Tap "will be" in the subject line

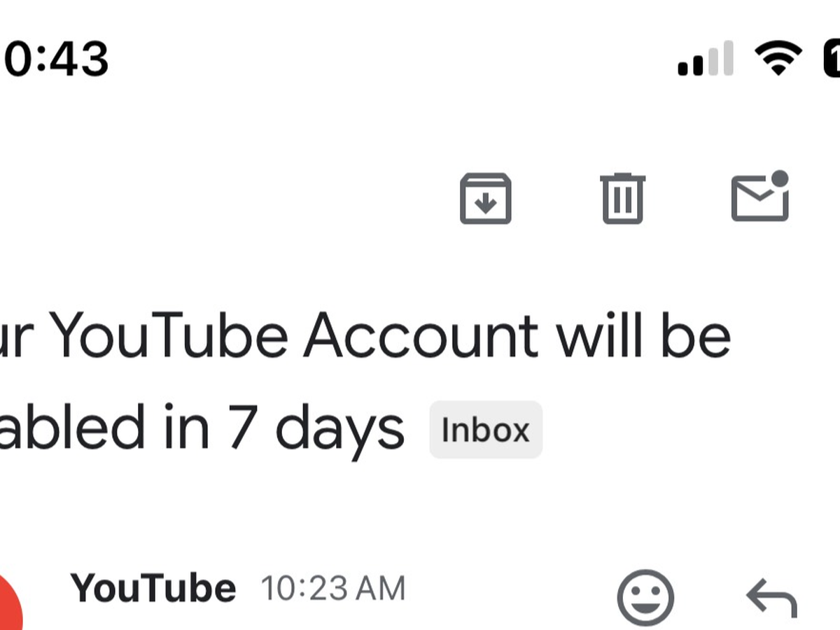(x=643, y=337)
